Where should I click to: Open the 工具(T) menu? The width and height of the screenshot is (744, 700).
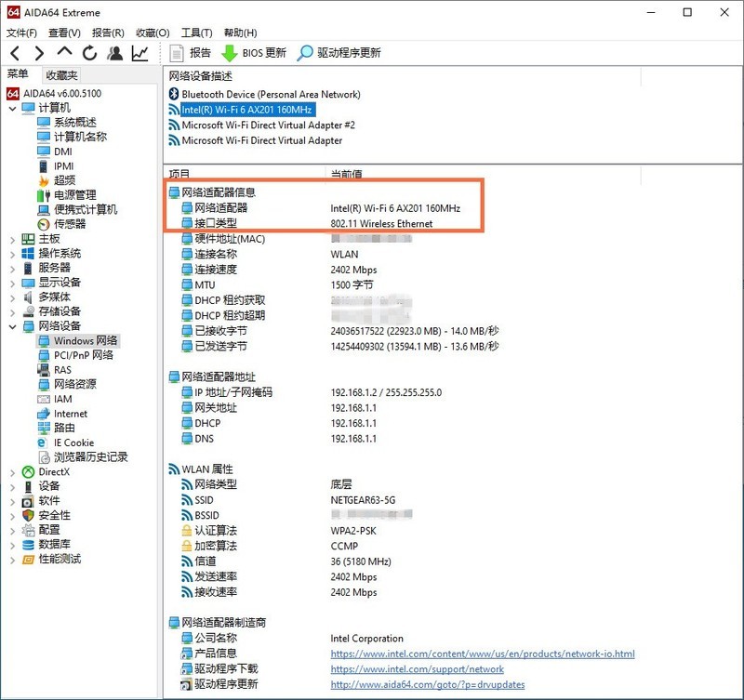[x=196, y=32]
